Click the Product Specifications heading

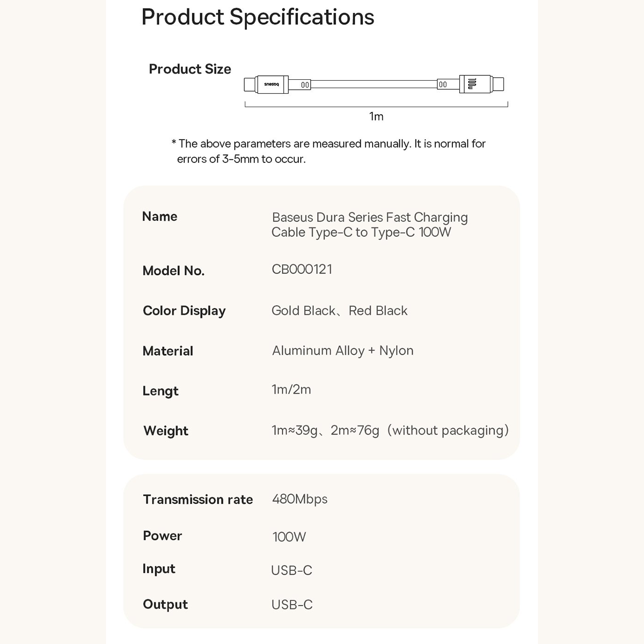coord(258,17)
